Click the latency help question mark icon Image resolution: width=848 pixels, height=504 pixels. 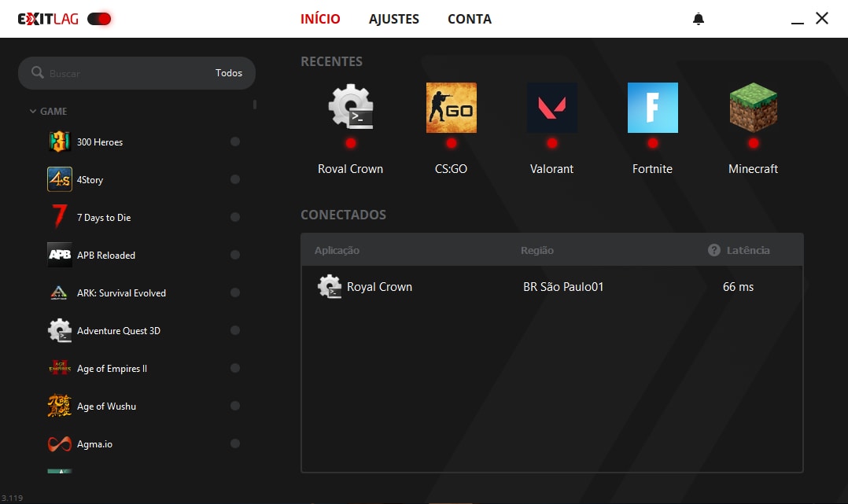click(x=714, y=250)
